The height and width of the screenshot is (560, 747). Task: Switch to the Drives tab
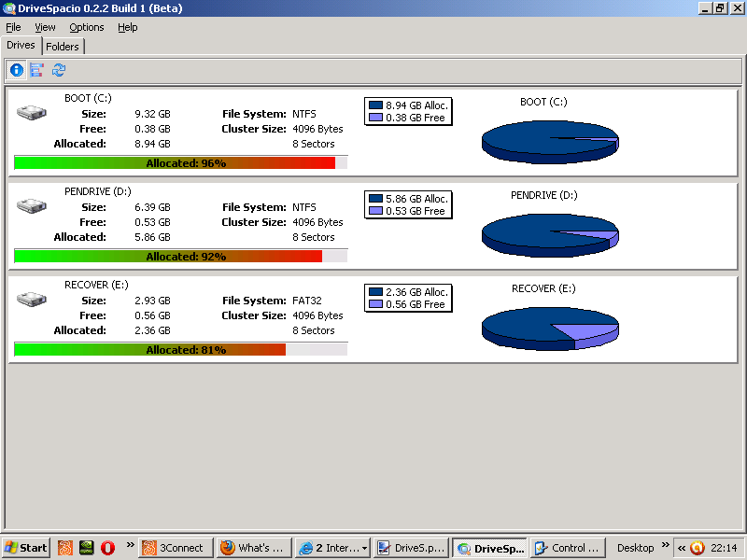point(21,45)
